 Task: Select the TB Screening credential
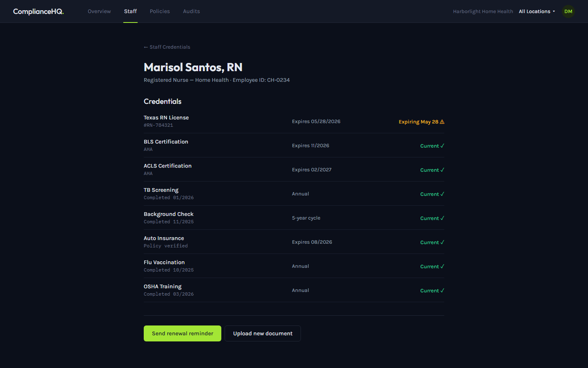(161, 190)
